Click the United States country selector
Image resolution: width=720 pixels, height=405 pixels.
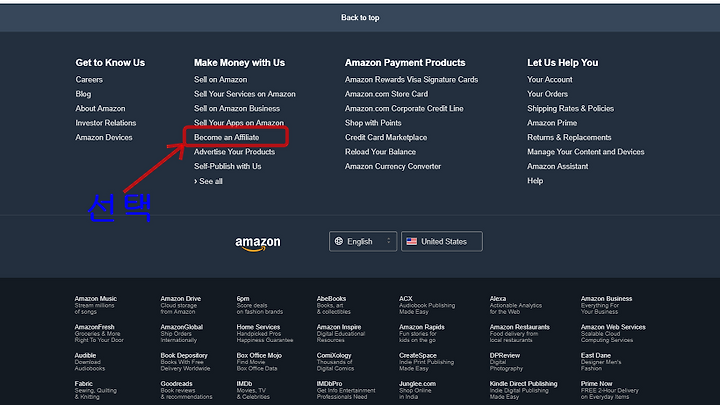point(442,241)
